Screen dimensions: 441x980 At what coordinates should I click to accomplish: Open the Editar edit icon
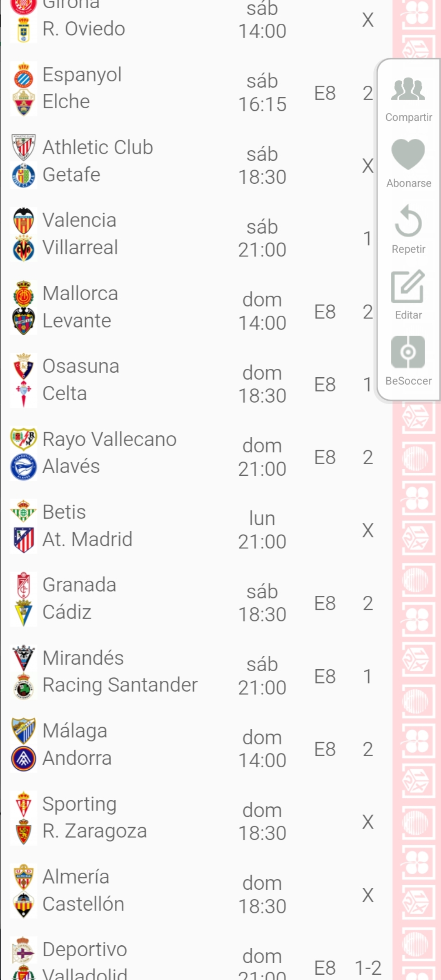click(x=408, y=287)
